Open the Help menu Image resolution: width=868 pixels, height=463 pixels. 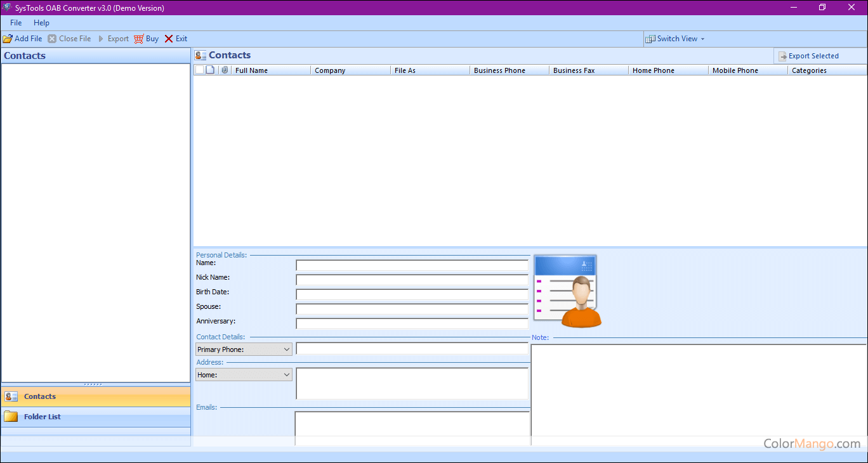point(41,23)
